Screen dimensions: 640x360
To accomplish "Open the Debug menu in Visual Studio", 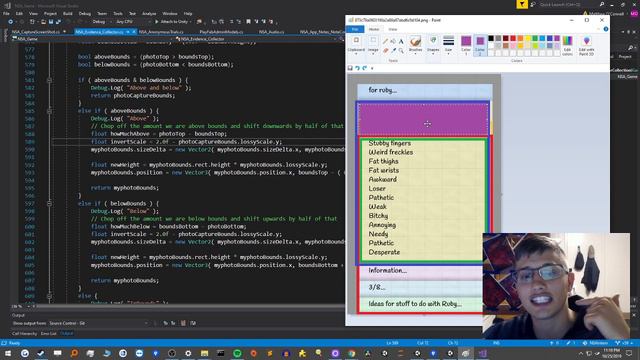I will pyautogui.click(x=84, y=13).
